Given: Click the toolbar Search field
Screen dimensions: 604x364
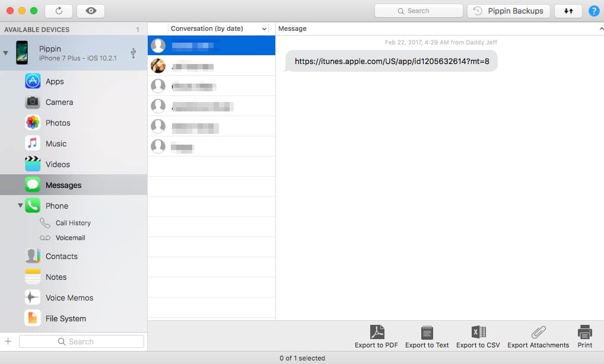Looking at the screenshot, I should coord(419,11).
